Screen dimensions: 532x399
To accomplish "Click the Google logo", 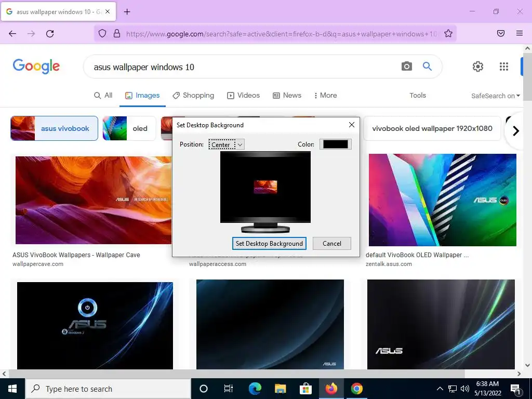I will [36, 66].
